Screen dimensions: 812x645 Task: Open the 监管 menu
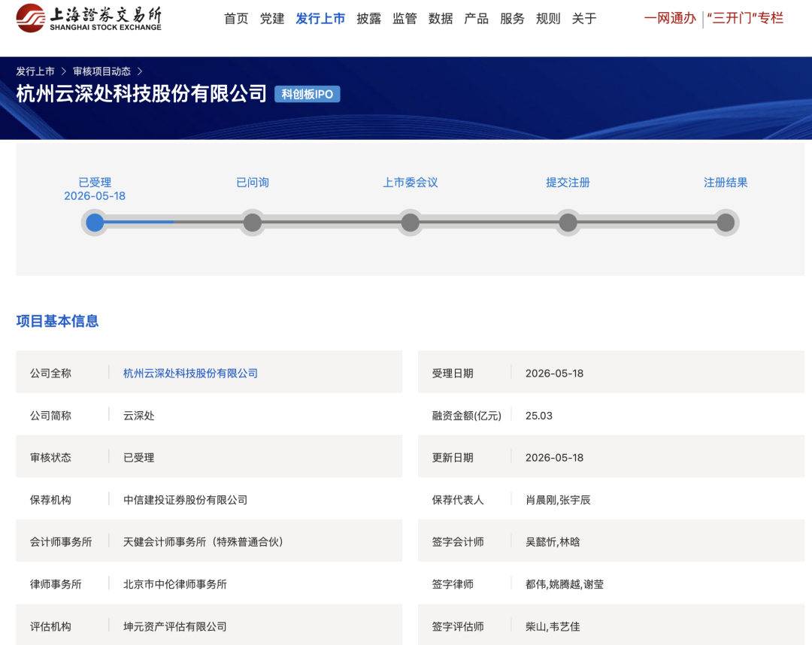click(404, 19)
